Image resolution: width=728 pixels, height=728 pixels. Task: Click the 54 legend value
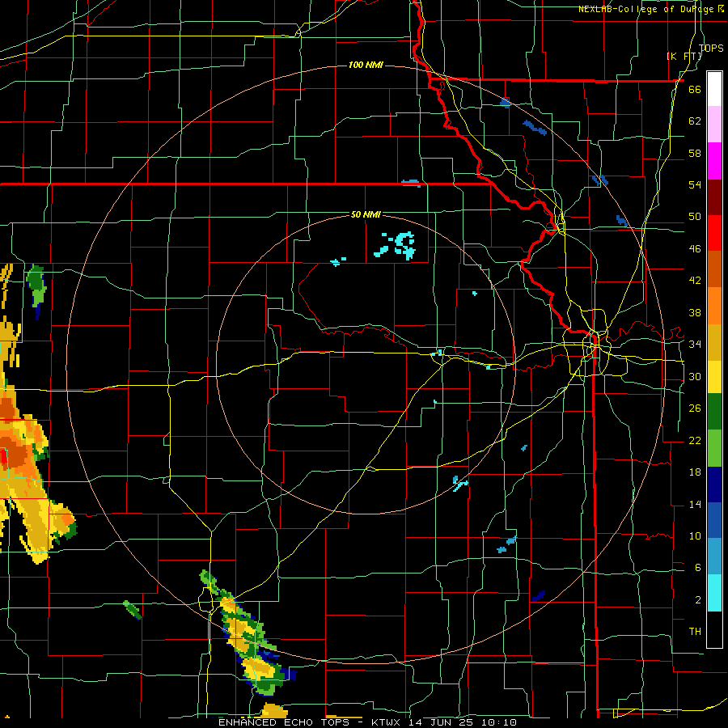click(695, 184)
